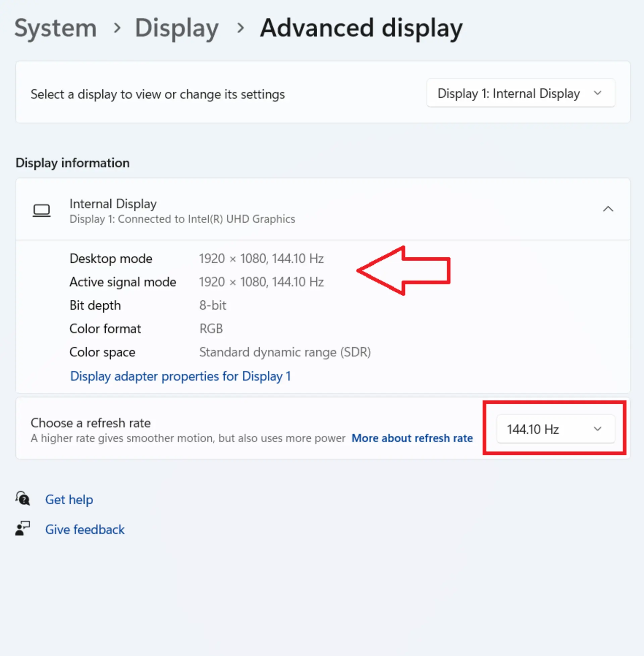
Task: Click the 'Active signal mode' label
Action: click(123, 282)
